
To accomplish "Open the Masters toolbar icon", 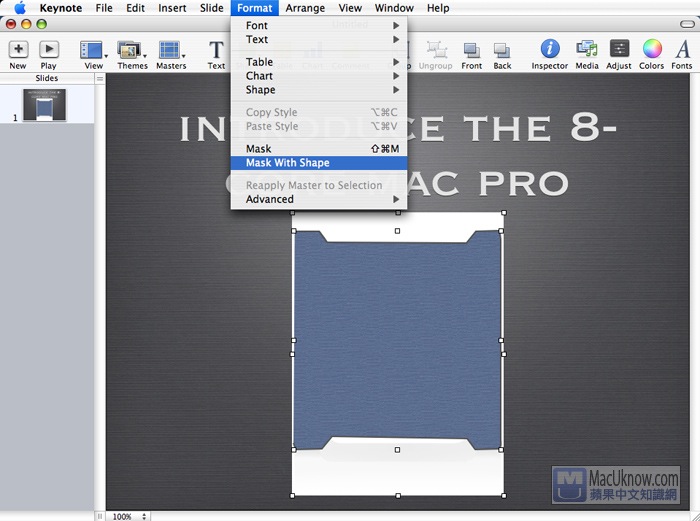I will tap(169, 50).
